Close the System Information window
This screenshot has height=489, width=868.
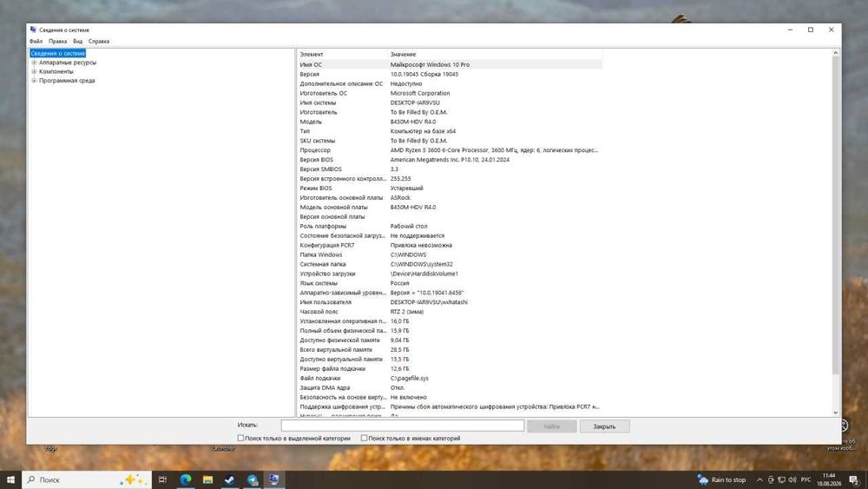click(x=831, y=30)
